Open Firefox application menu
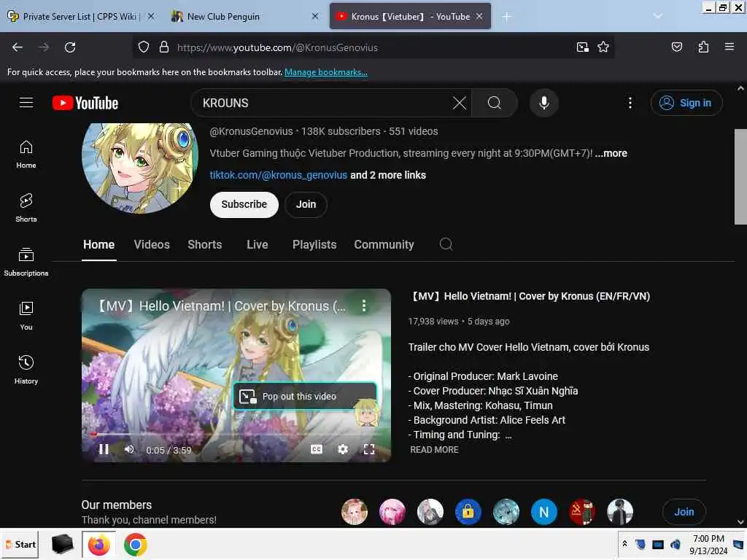This screenshot has height=560, width=747. [729, 47]
